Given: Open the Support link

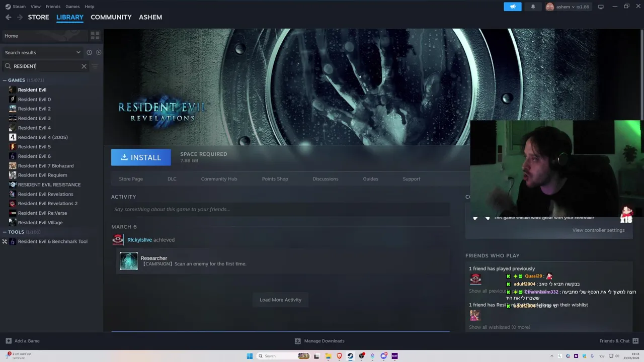Looking at the screenshot, I should [x=412, y=179].
